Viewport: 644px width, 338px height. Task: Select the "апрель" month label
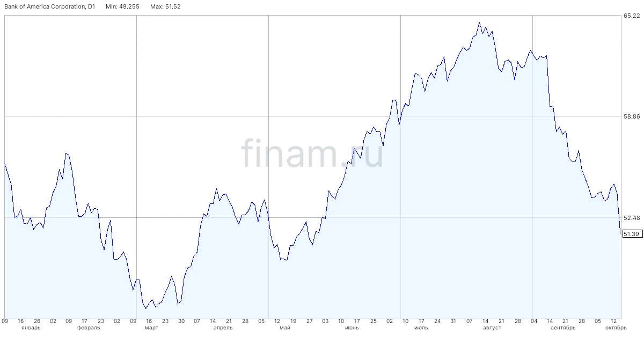[223, 327]
